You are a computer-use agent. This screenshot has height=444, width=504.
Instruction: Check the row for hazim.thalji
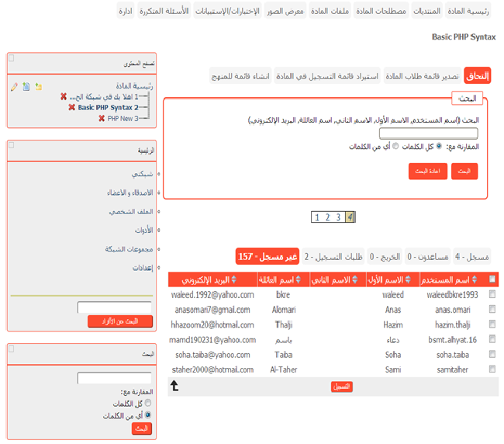(x=492, y=324)
